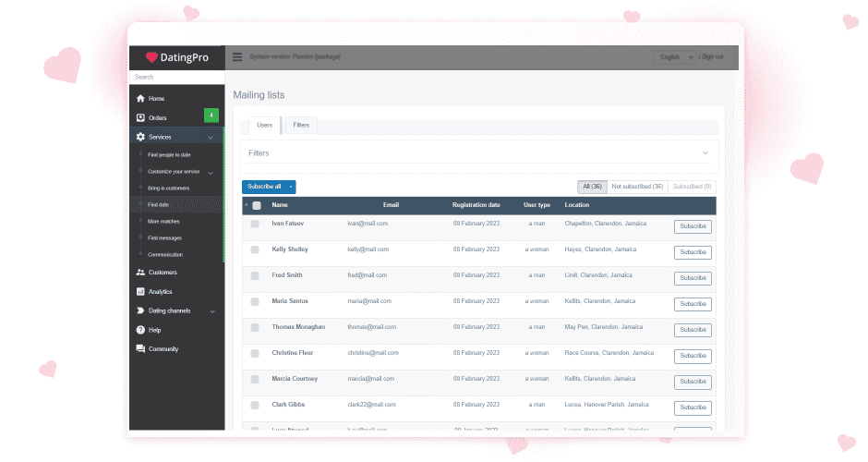Click the Mailing lists page heading
868x462 pixels.
point(259,95)
